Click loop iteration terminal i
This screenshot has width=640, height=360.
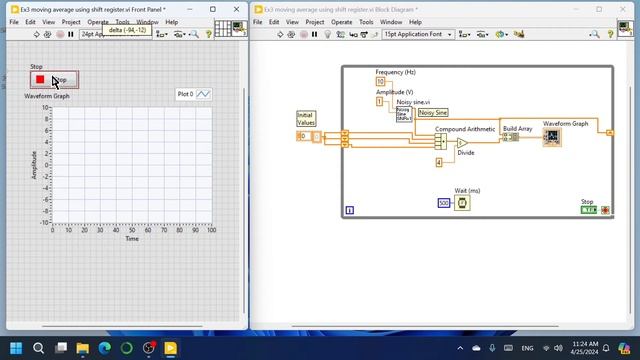pos(350,210)
